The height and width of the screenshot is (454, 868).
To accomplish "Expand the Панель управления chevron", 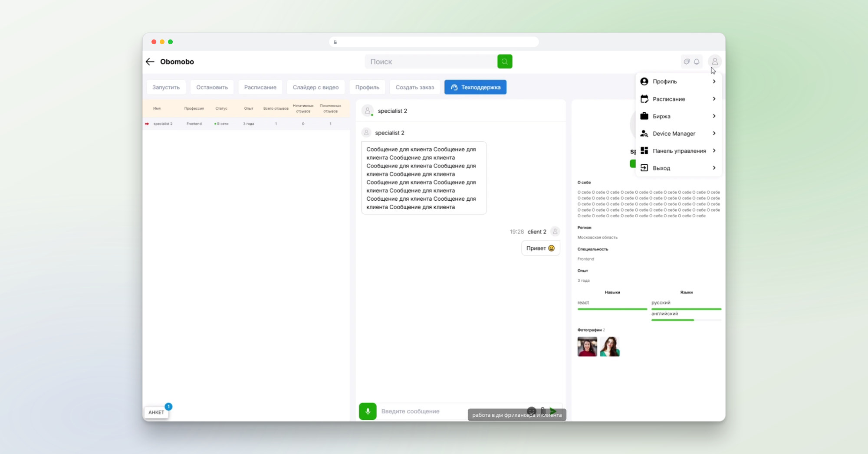I will (714, 150).
